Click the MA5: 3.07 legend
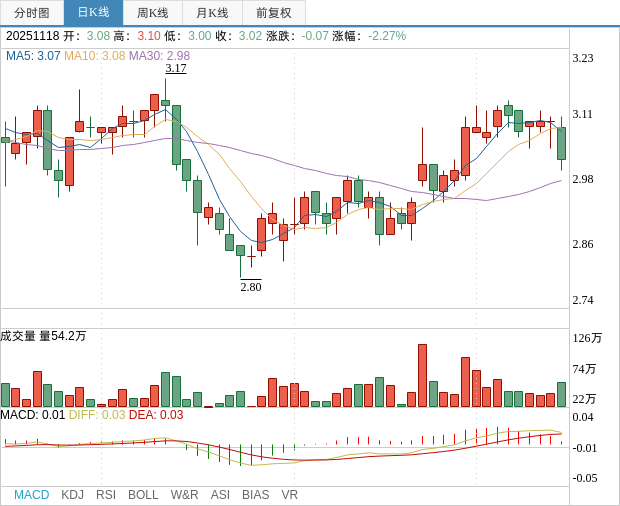Image resolution: width=620 pixels, height=506 pixels. point(33,56)
